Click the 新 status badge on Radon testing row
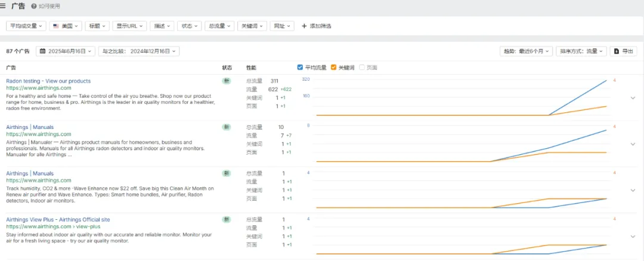The height and width of the screenshot is (261, 644). tap(227, 81)
